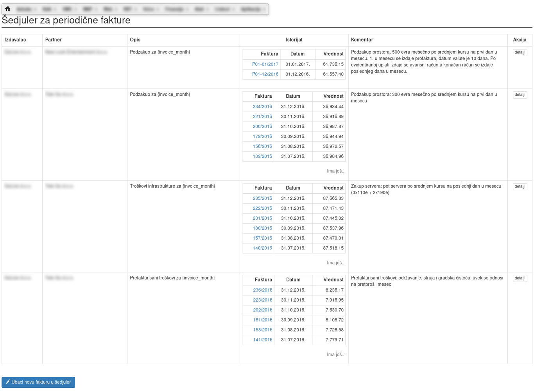Click the Šedjuler za periodične fakture heading

point(66,20)
